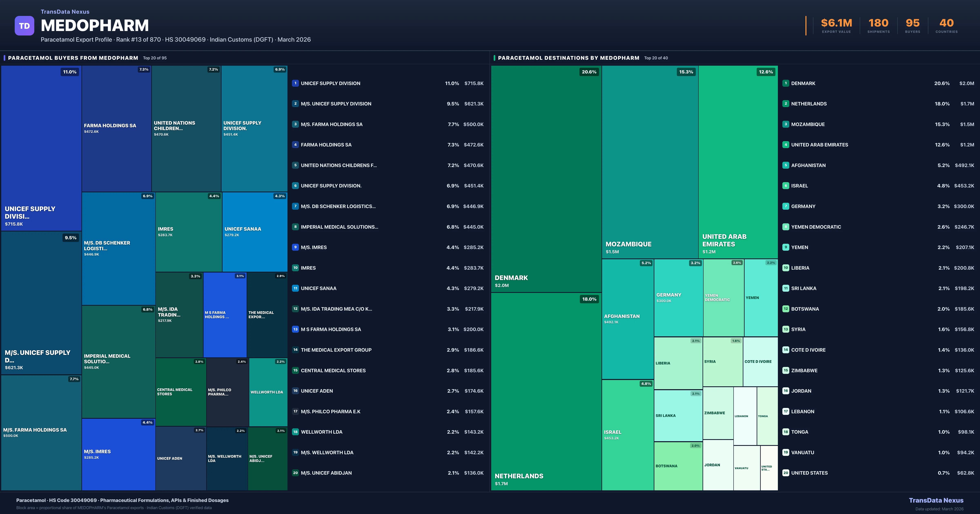
Task: Click the rank 18 badge beside WELLWORTH LDA
Action: tap(295, 432)
